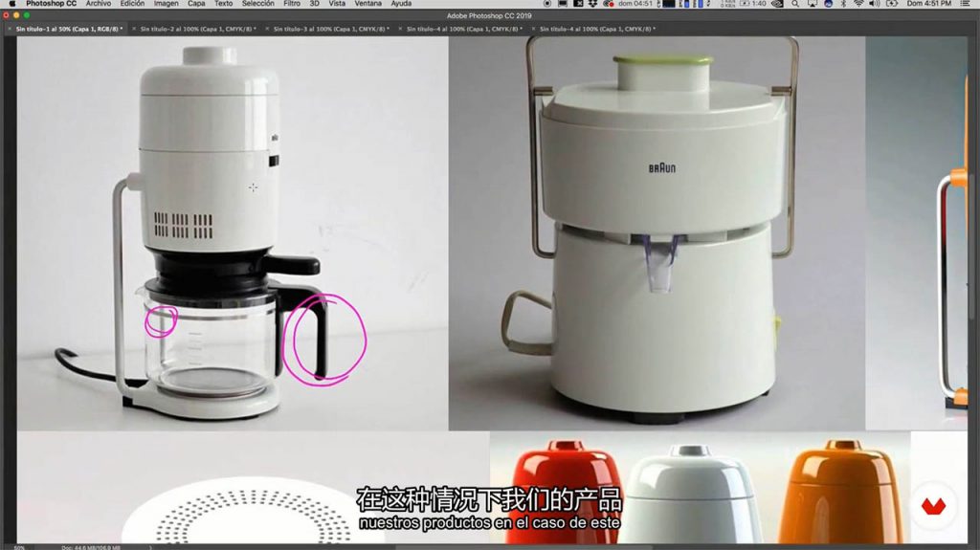This screenshot has width=980, height=550.
Task: Open the 3D menu
Action: (314, 4)
